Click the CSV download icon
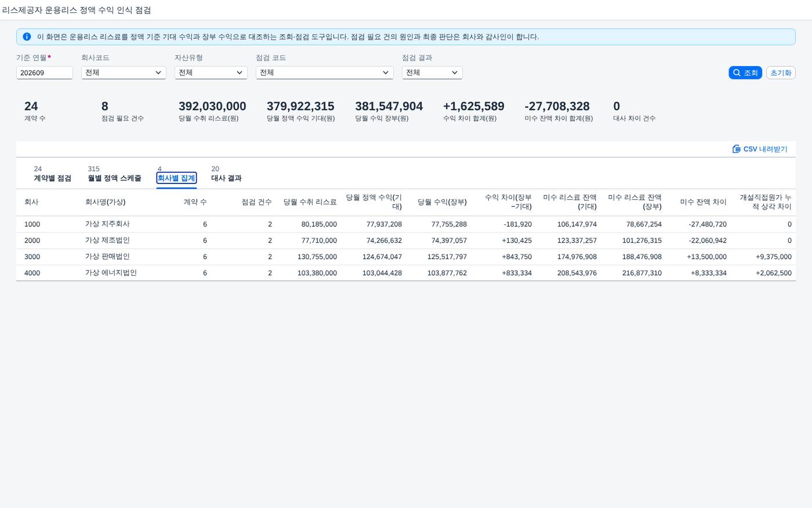This screenshot has width=812, height=508. tap(737, 149)
